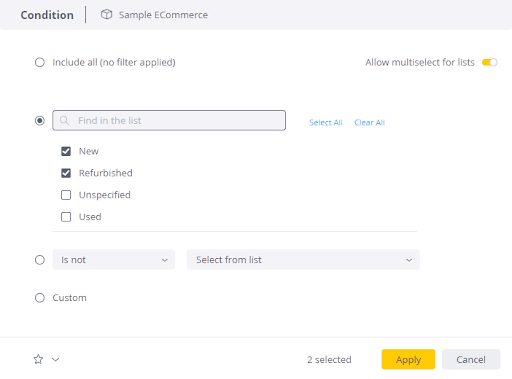Click the star favorite icon
This screenshot has height=379, width=512.
[38, 359]
